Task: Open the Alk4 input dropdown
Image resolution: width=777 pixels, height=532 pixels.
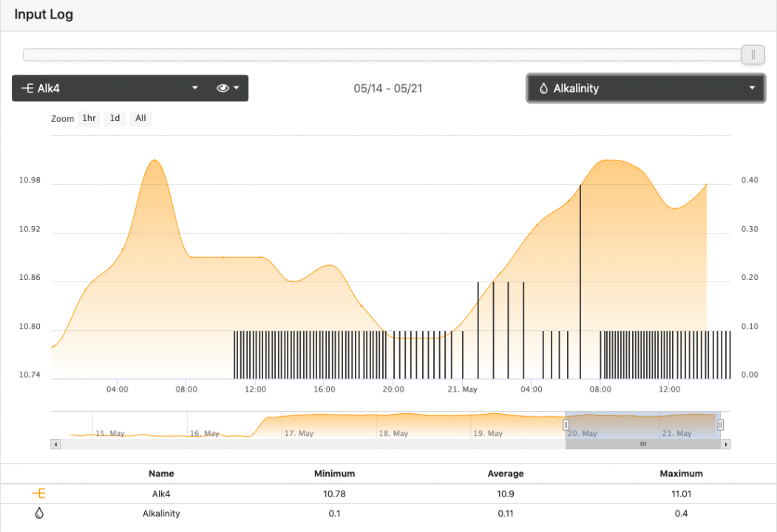Action: tap(195, 88)
